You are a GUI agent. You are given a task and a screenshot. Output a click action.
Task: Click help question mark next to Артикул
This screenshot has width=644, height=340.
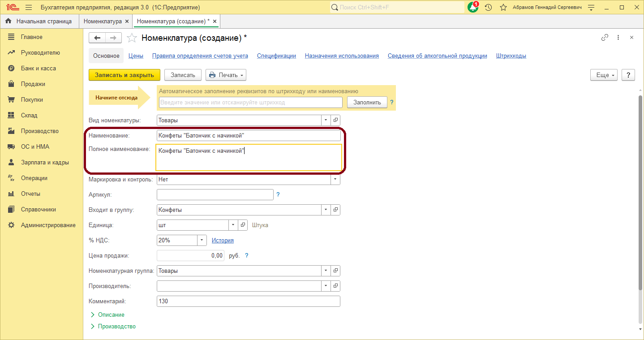point(278,194)
